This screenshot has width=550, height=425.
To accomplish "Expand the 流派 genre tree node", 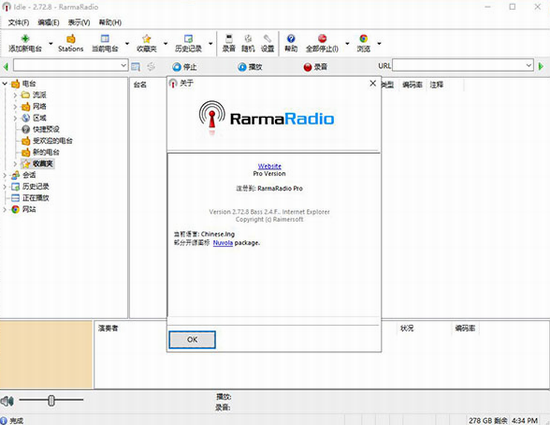I will click(x=15, y=95).
